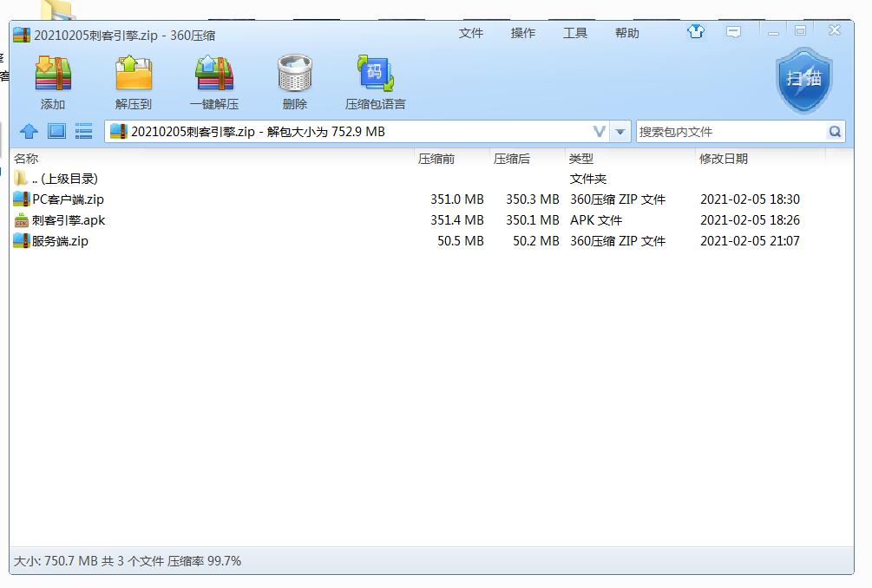
Task: Open the 压缩包语言 archive language tool
Action: point(375,74)
